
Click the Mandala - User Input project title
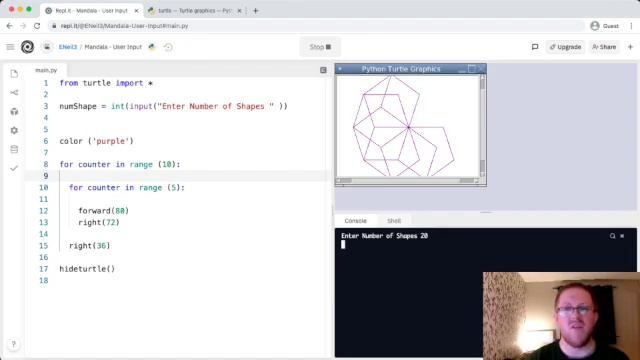(x=113, y=47)
